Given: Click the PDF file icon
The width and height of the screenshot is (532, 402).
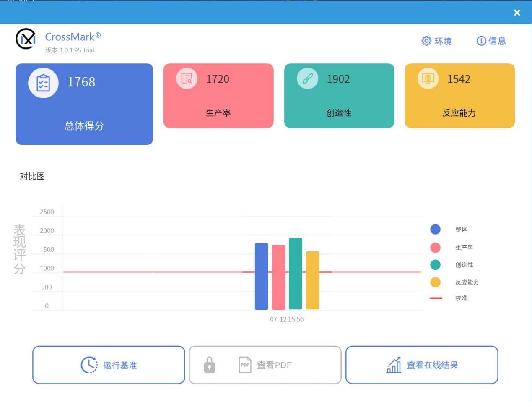Looking at the screenshot, I should pyautogui.click(x=245, y=365).
